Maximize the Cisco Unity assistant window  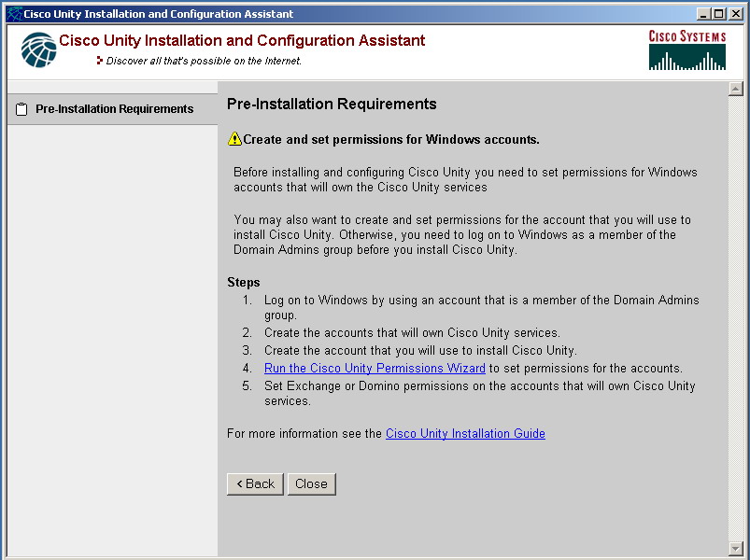pos(718,14)
